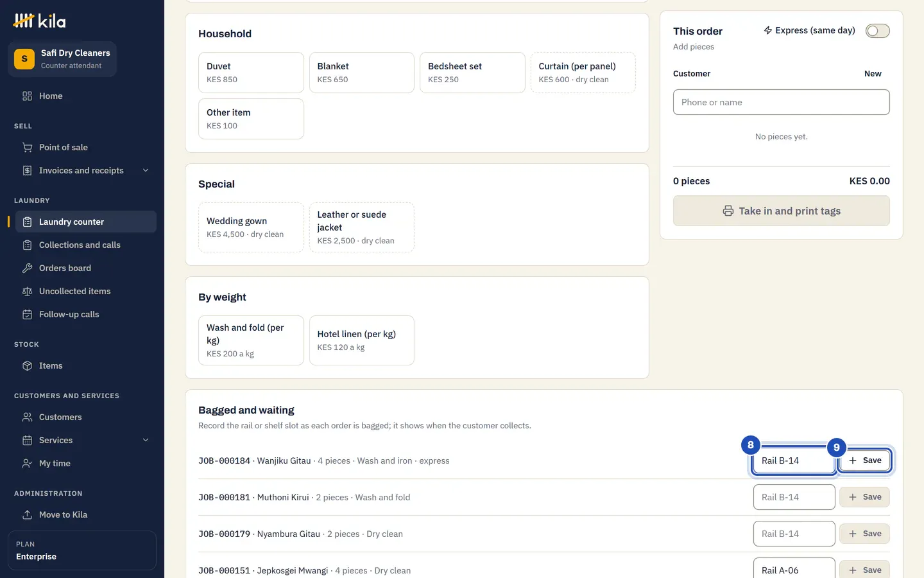Select Hotel linen per kg
This screenshot has width=924, height=578.
(x=362, y=340)
